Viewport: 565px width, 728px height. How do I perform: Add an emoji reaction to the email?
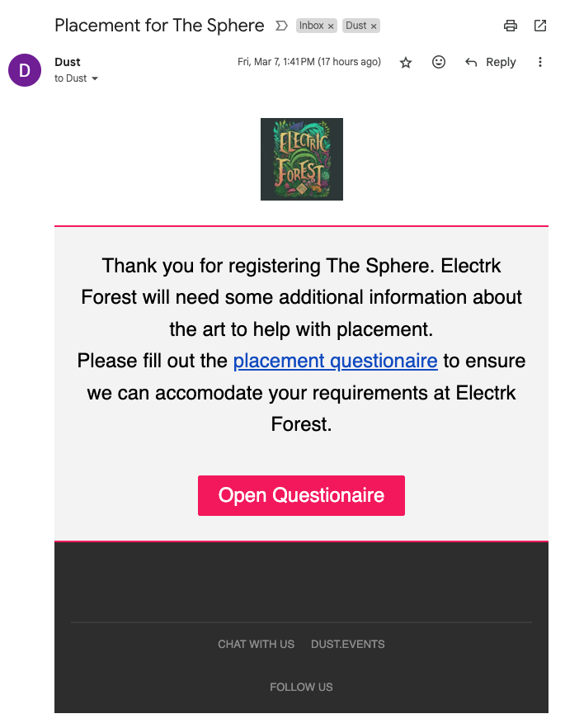point(438,62)
